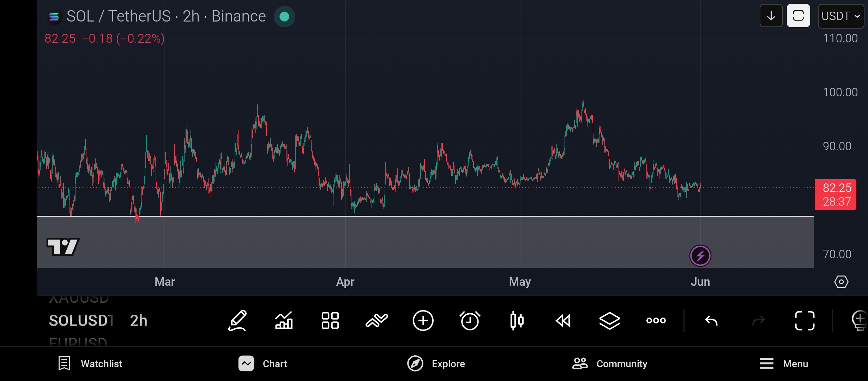Image resolution: width=868 pixels, height=381 pixels.
Task: Change the 2h interval in the bottom bar
Action: (139, 321)
